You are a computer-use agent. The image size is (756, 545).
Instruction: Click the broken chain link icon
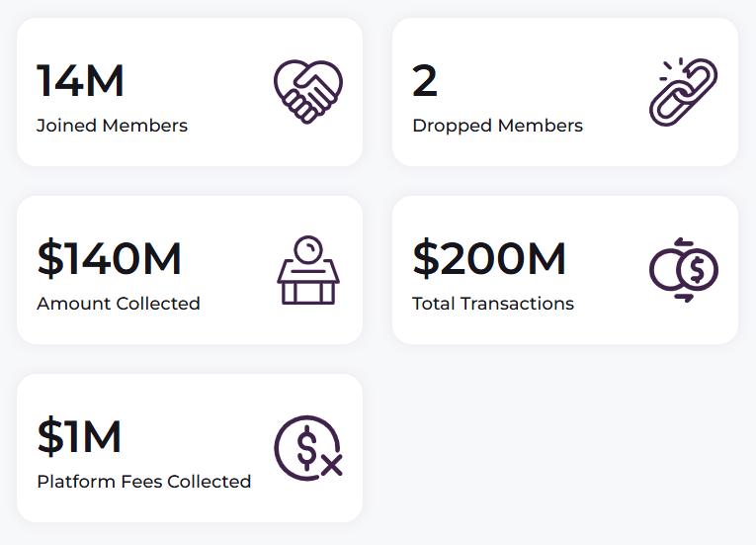pyautogui.click(x=683, y=92)
